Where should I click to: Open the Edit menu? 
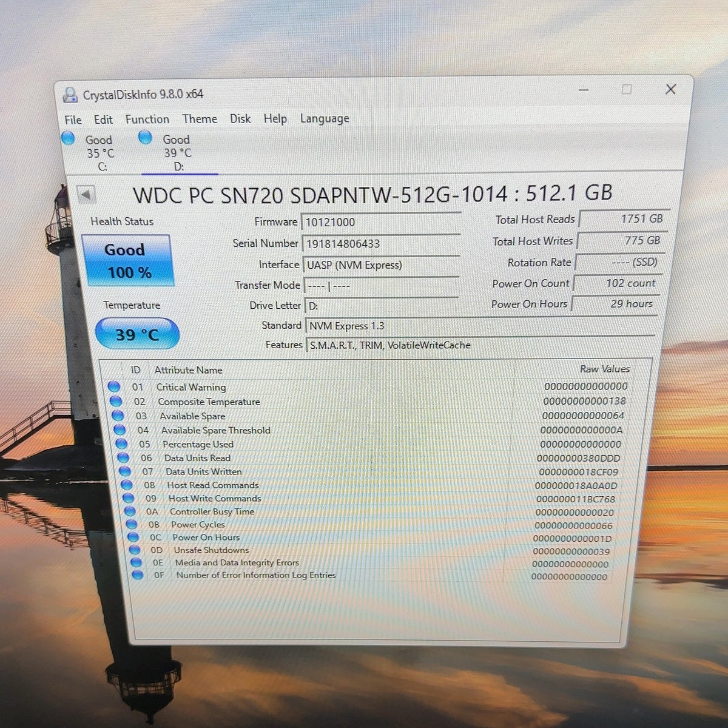point(103,120)
